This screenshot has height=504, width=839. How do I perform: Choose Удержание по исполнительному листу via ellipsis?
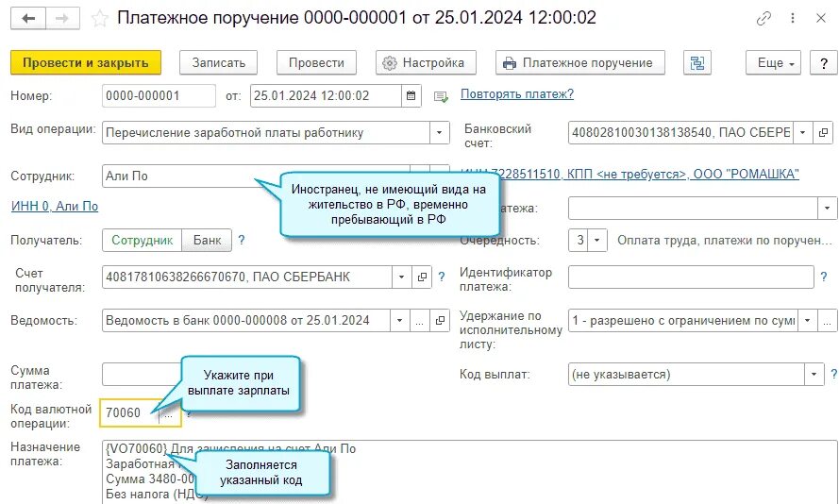point(828,321)
